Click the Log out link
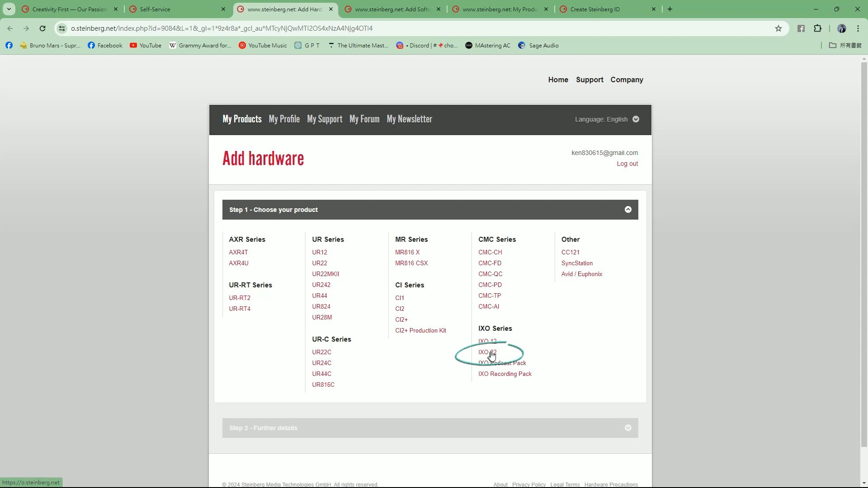Image resolution: width=868 pixels, height=488 pixels. point(627,164)
